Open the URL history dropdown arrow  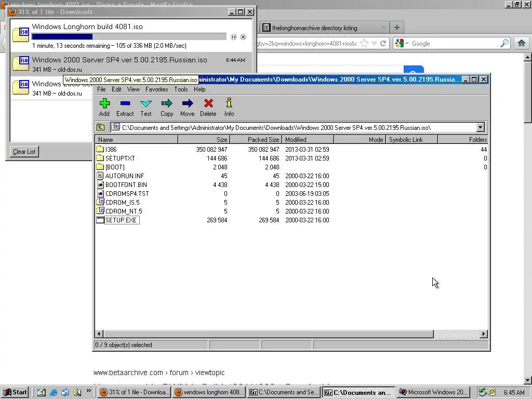[374, 44]
